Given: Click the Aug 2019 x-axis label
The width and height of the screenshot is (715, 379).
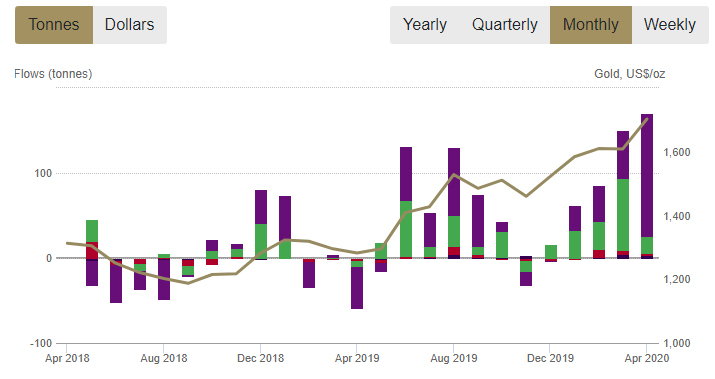Looking at the screenshot, I should 454,358.
